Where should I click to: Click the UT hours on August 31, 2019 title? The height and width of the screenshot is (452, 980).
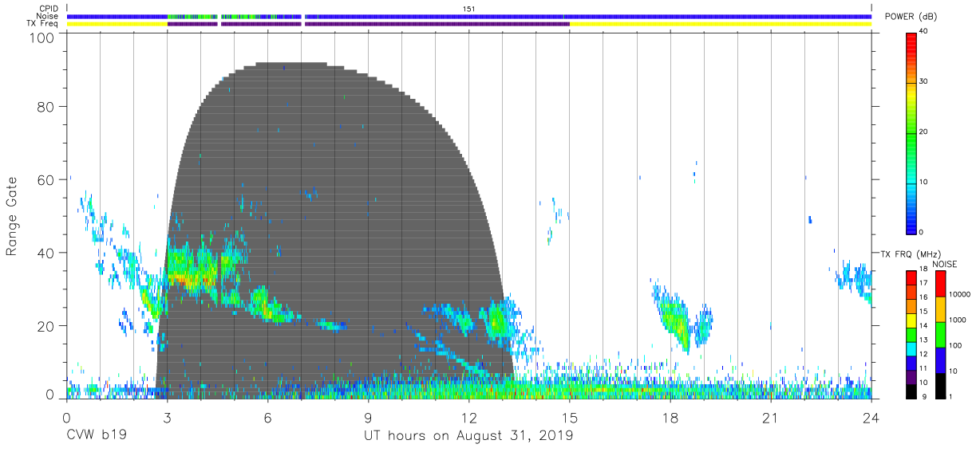[468, 436]
